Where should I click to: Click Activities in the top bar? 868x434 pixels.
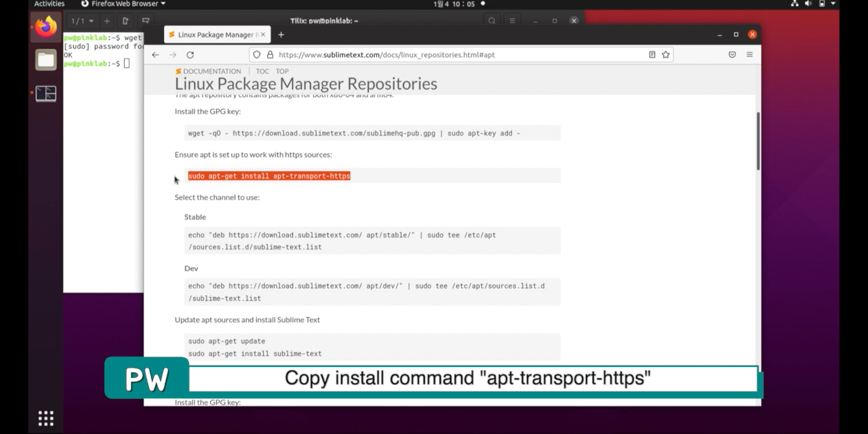50,4
